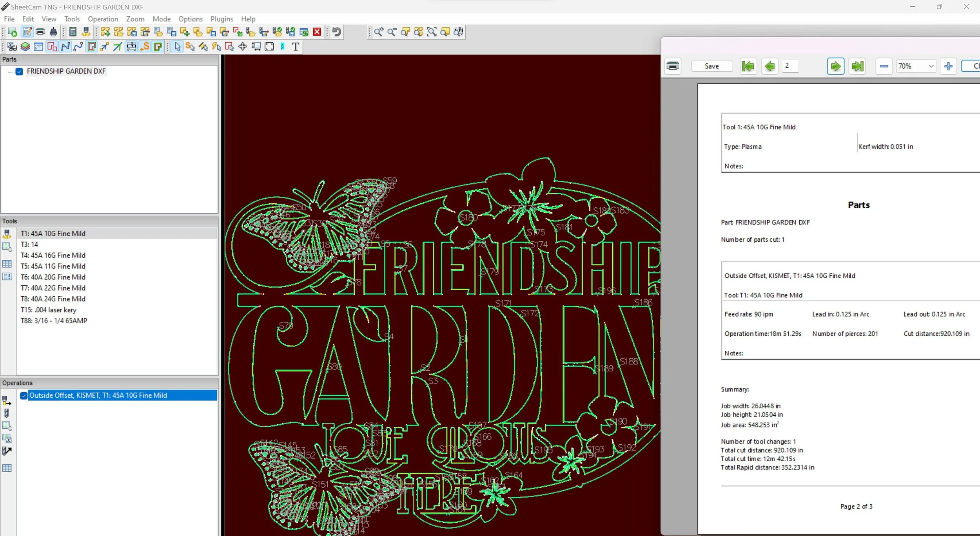The image size is (980, 536).
Task: Click the new plasma tool icon in Tools panel
Action: (7, 234)
